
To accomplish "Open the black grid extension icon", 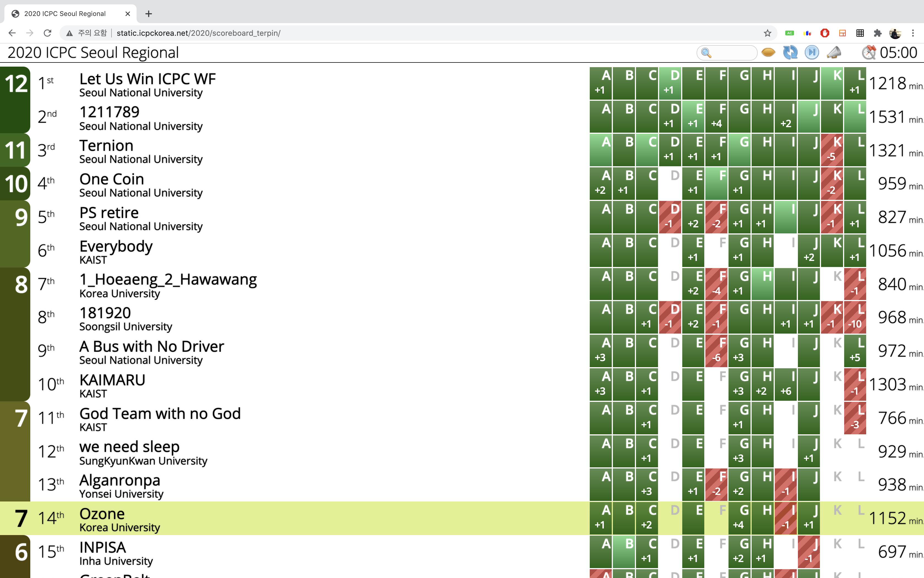I will click(860, 33).
